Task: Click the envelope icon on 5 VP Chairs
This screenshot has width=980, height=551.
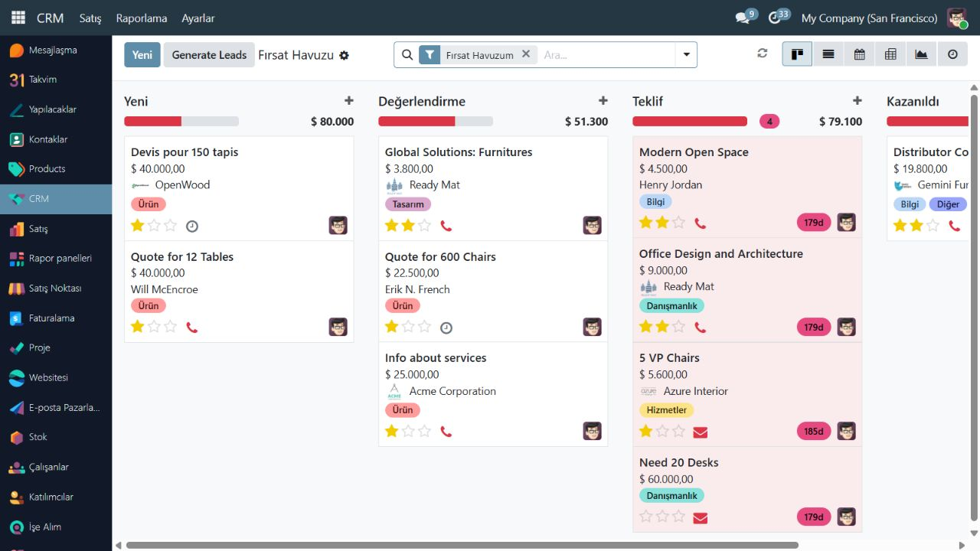Action: point(700,432)
